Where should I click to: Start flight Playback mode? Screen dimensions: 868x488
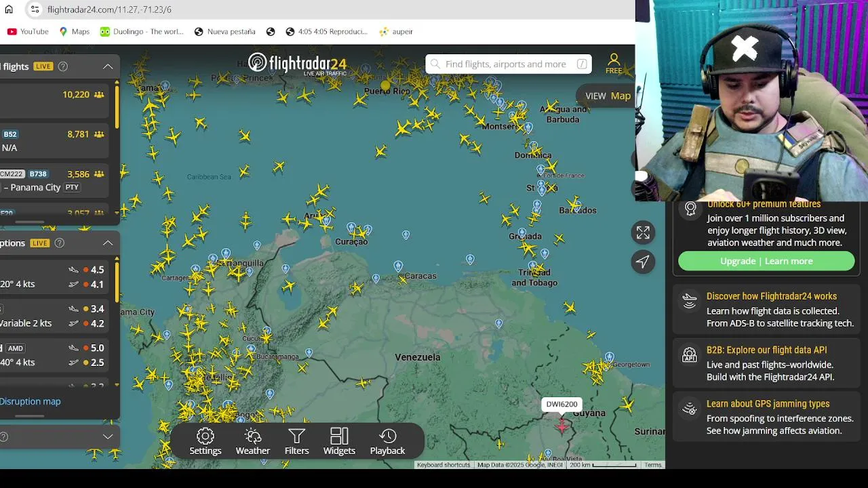click(x=387, y=441)
